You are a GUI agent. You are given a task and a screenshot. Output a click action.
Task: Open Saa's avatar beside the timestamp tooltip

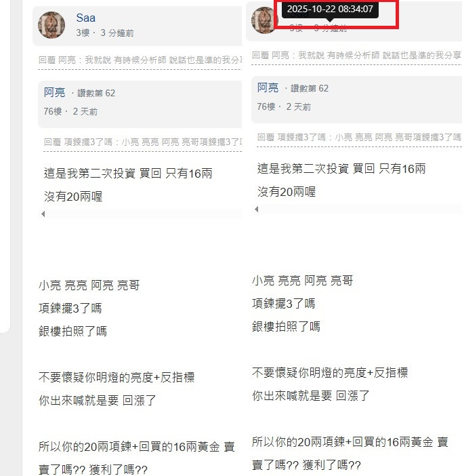(264, 20)
